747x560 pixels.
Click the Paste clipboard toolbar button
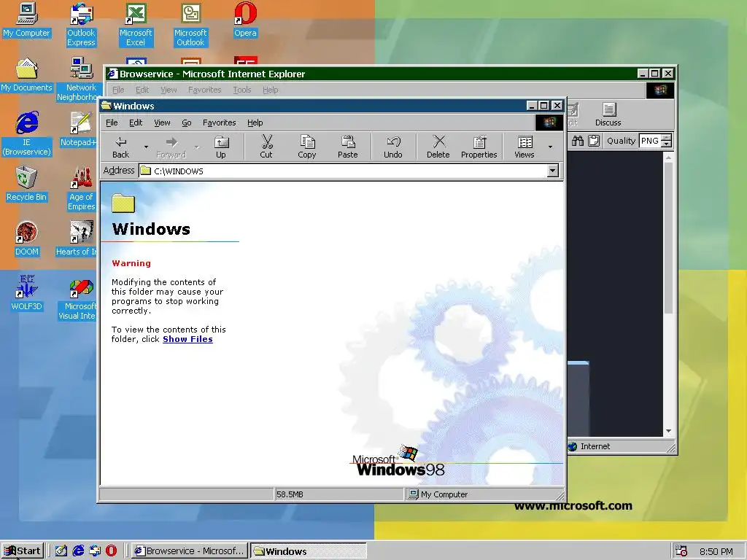pos(348,147)
